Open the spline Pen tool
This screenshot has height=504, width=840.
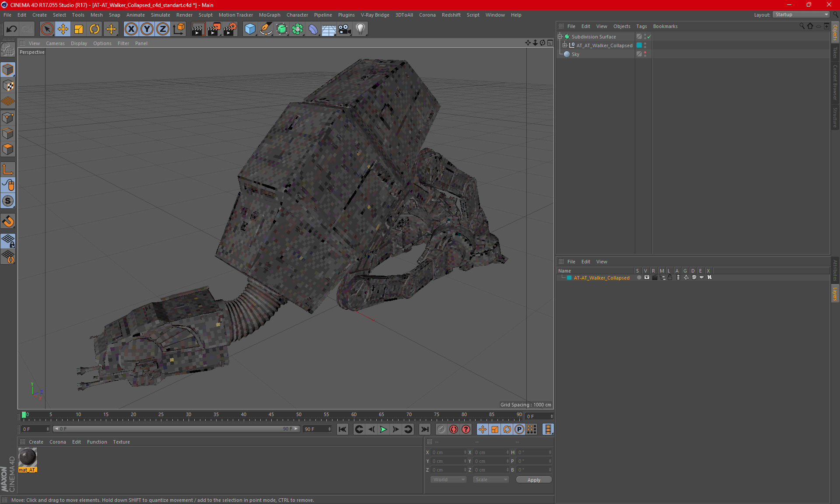266,29
